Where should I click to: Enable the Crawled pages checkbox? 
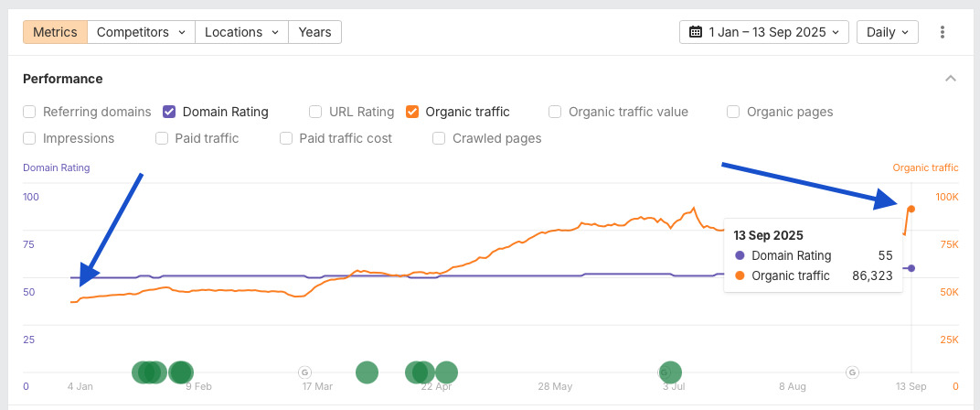[440, 138]
